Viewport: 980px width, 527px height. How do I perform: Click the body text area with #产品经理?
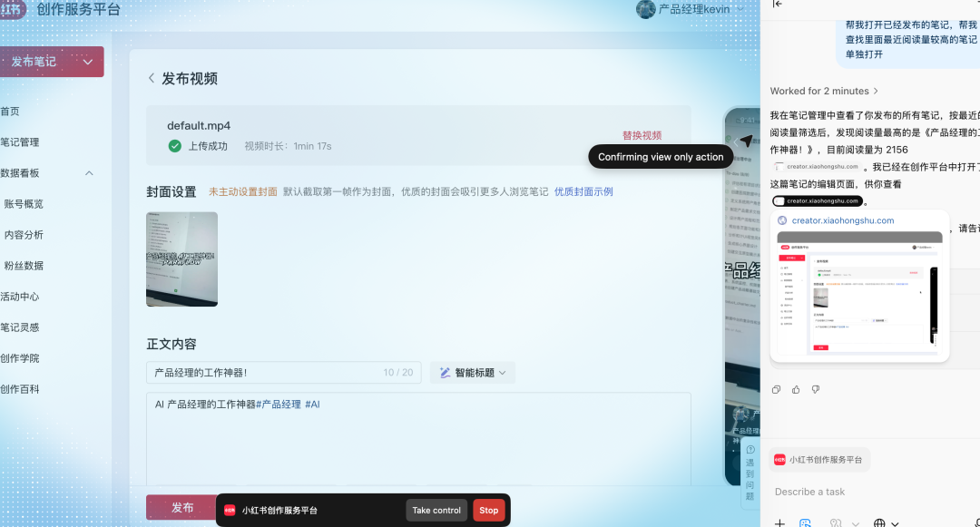(x=418, y=439)
